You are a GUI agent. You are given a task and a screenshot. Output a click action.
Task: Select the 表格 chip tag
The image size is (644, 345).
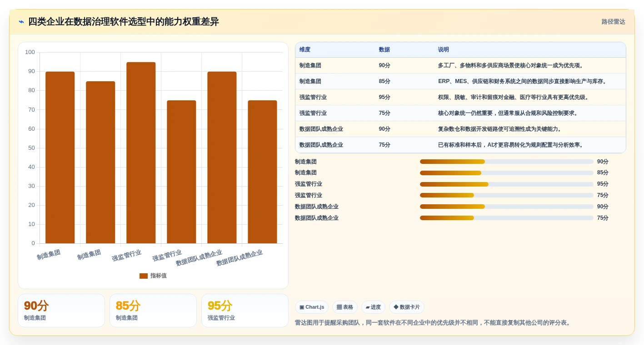(345, 307)
